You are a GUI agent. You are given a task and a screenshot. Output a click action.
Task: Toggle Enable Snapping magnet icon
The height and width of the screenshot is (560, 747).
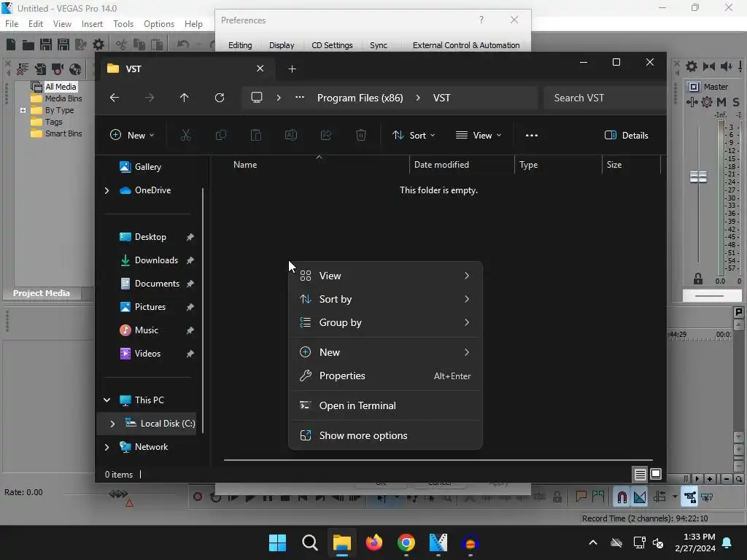click(x=622, y=497)
